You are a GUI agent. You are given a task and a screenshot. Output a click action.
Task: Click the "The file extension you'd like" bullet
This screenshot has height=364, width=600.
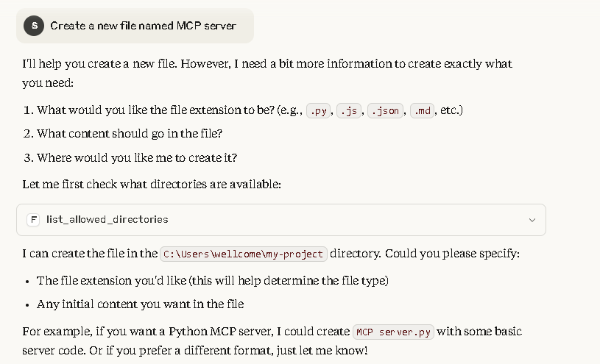point(212,280)
